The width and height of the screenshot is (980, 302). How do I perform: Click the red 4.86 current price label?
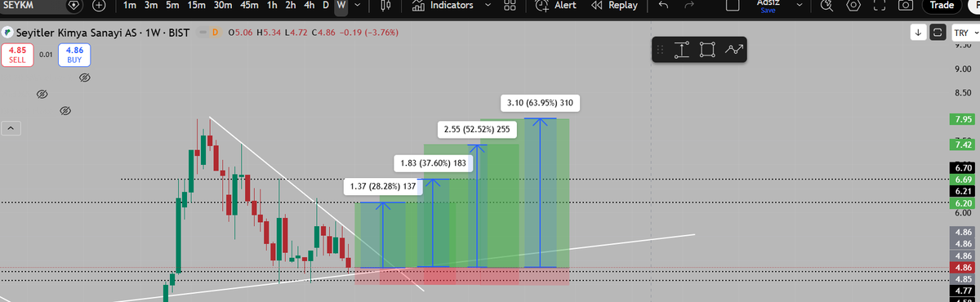[x=964, y=267]
